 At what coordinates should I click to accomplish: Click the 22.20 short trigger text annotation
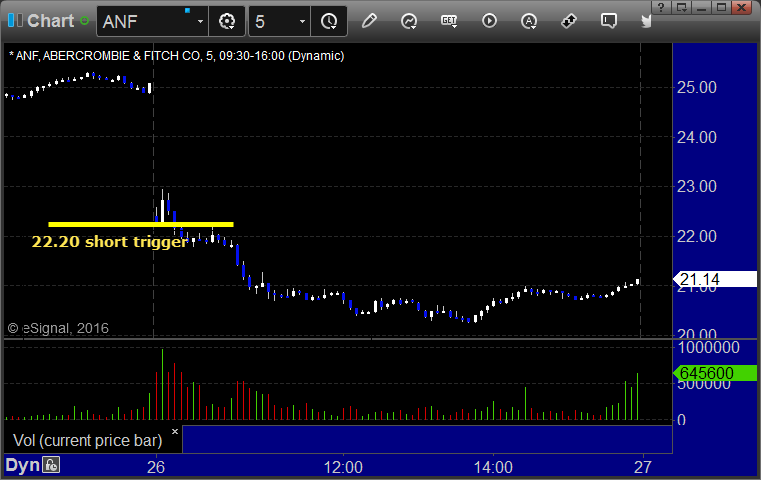coord(110,242)
